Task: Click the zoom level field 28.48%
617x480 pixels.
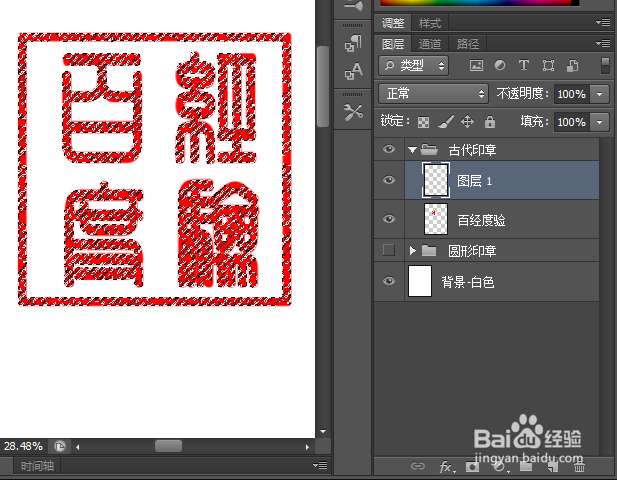Action: pyautogui.click(x=23, y=446)
